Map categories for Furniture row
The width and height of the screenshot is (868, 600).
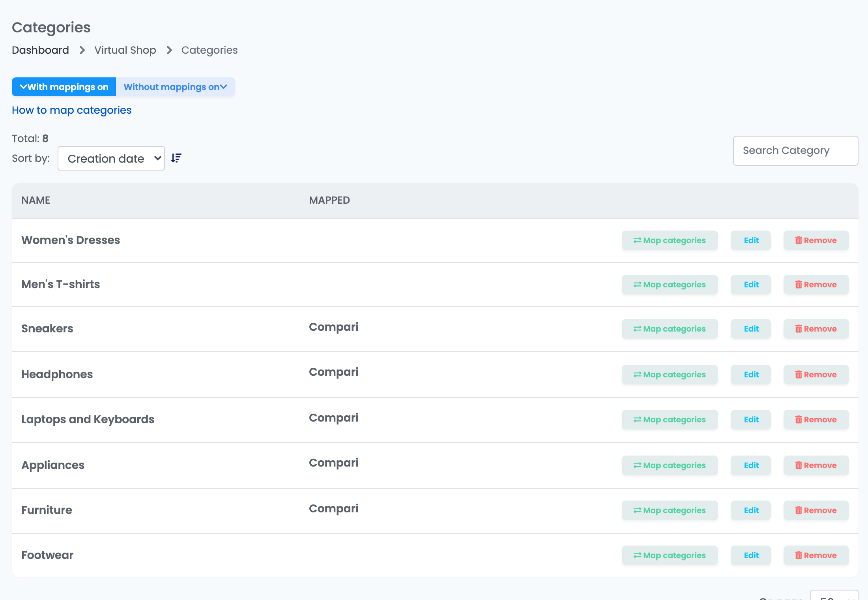pos(670,510)
